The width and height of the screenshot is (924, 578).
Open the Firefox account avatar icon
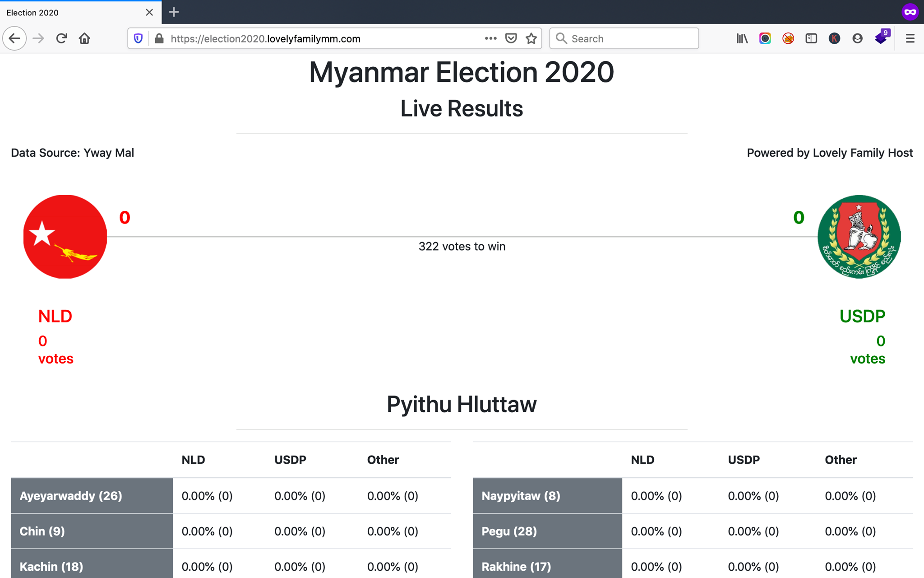click(x=857, y=38)
